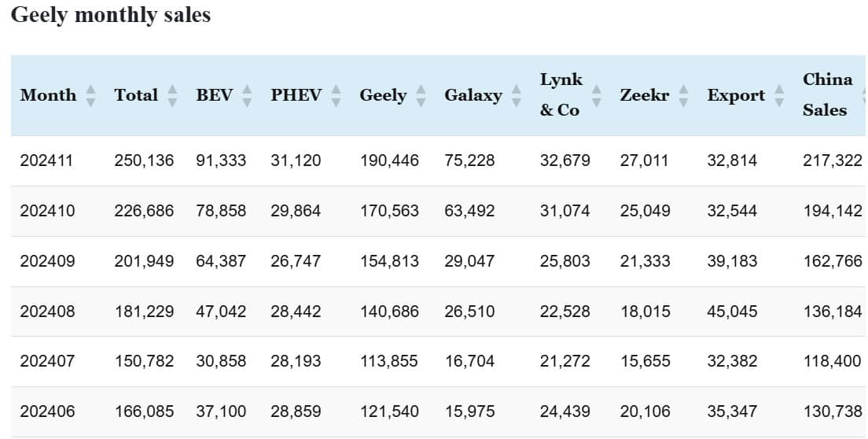Sort by Lynk & Co arrows
The width and height of the screenshot is (868, 439).
coord(596,96)
